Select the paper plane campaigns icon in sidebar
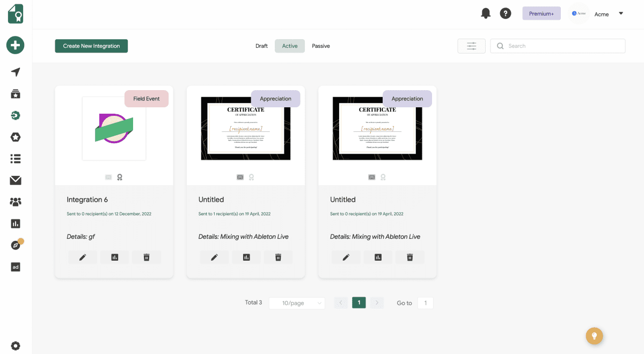The image size is (644, 354). 15,72
